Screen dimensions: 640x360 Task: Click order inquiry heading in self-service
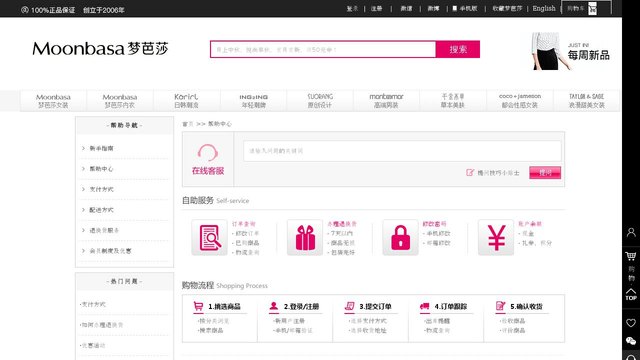click(244, 224)
